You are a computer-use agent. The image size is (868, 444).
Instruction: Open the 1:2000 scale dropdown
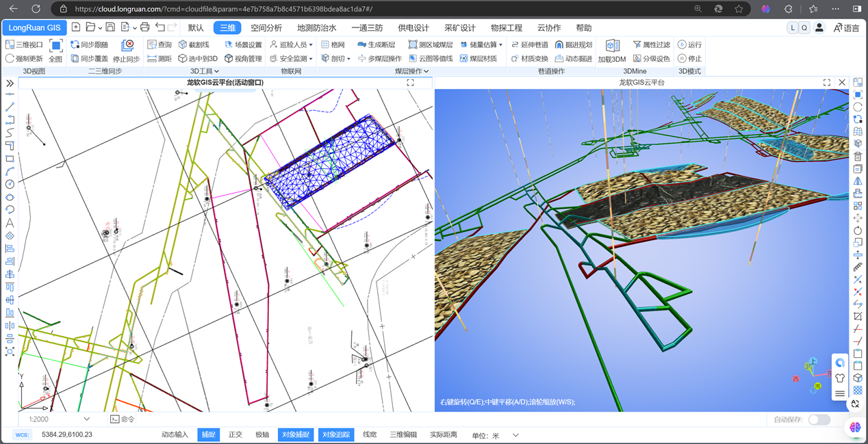pos(59,419)
